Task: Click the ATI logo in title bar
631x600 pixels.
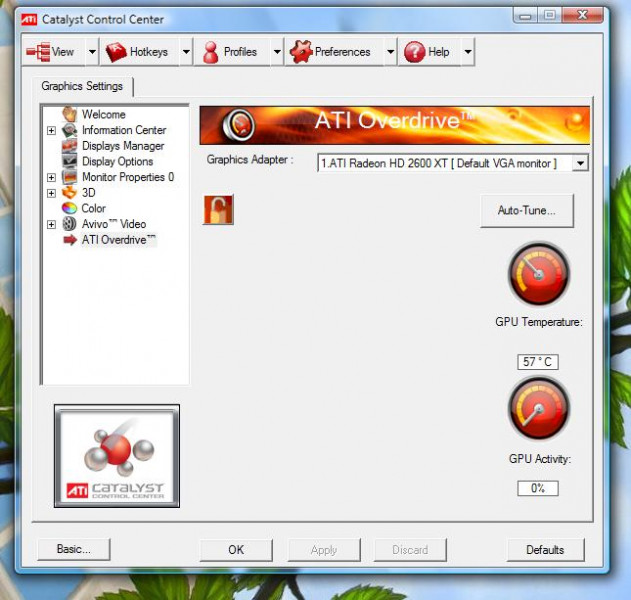Action: [x=29, y=19]
